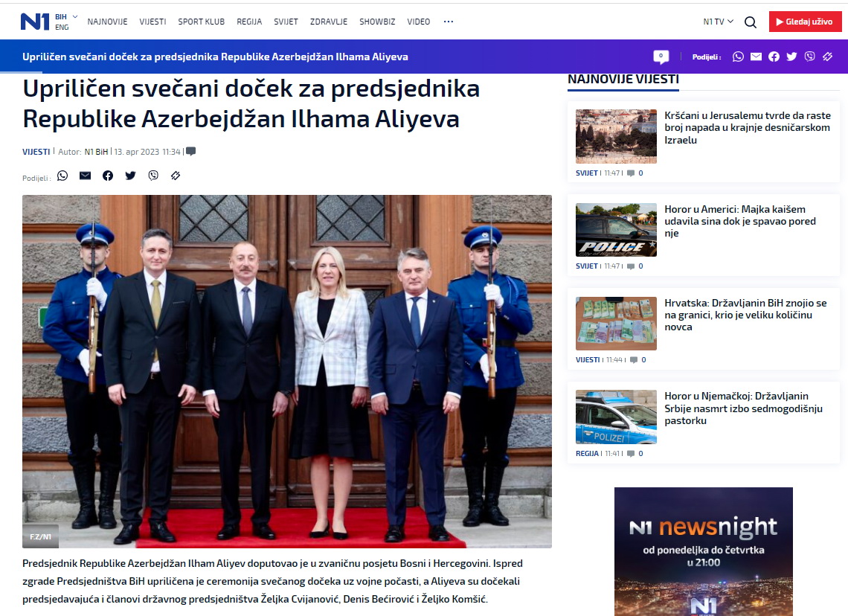Open the N1 BiH author link

(96, 152)
